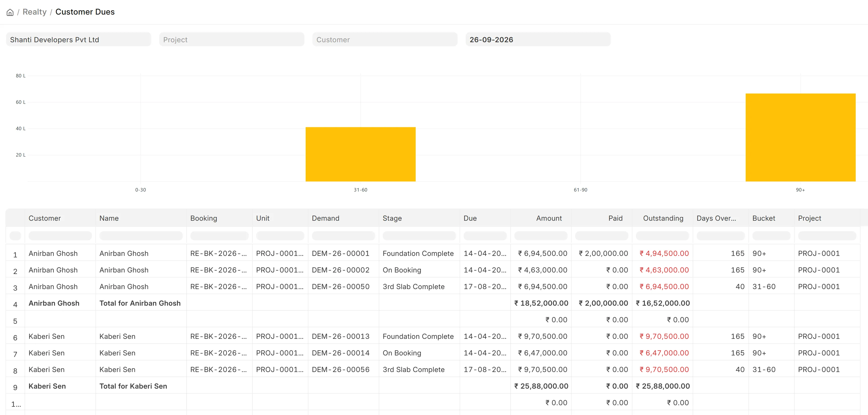Click the Bucket column header

pyautogui.click(x=771, y=218)
